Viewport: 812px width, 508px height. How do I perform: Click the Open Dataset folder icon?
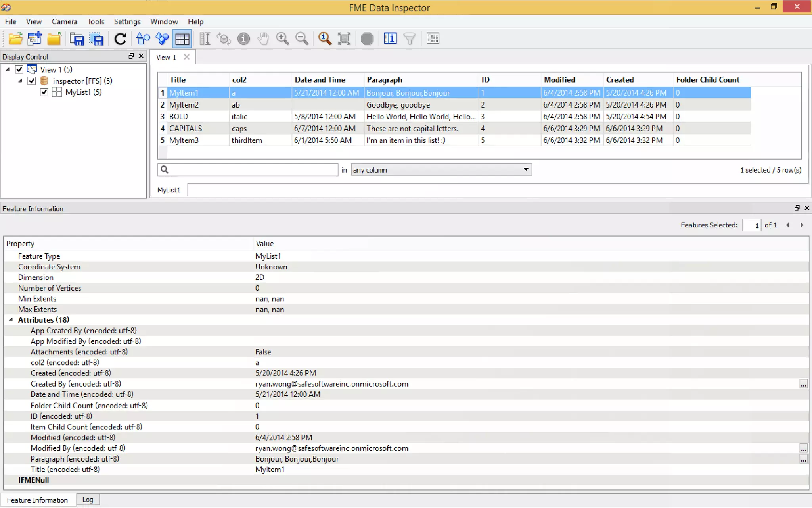click(x=15, y=38)
